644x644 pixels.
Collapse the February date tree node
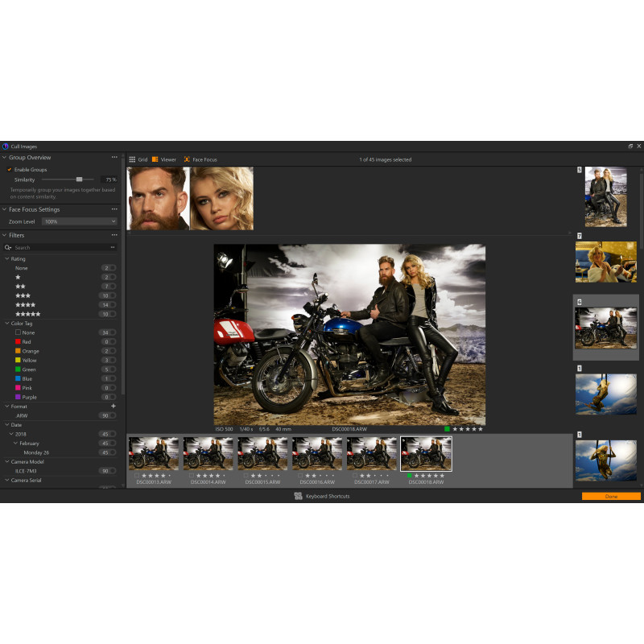pos(15,444)
